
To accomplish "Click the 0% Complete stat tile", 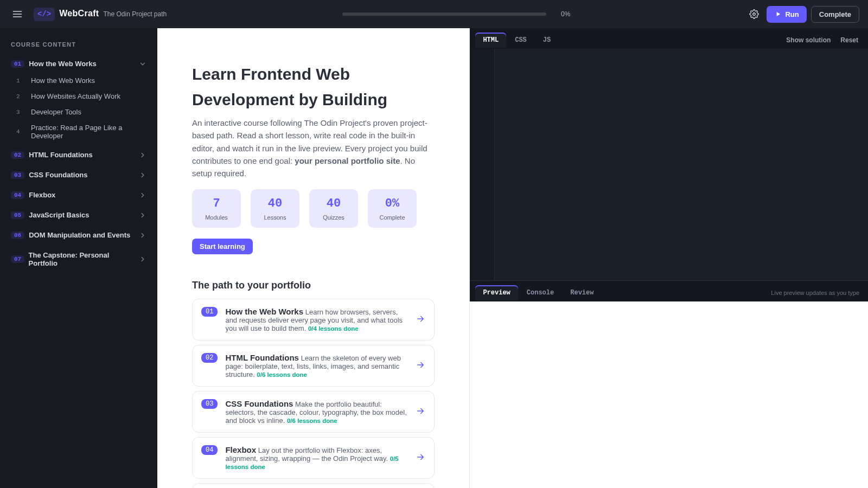I will pos(392,208).
